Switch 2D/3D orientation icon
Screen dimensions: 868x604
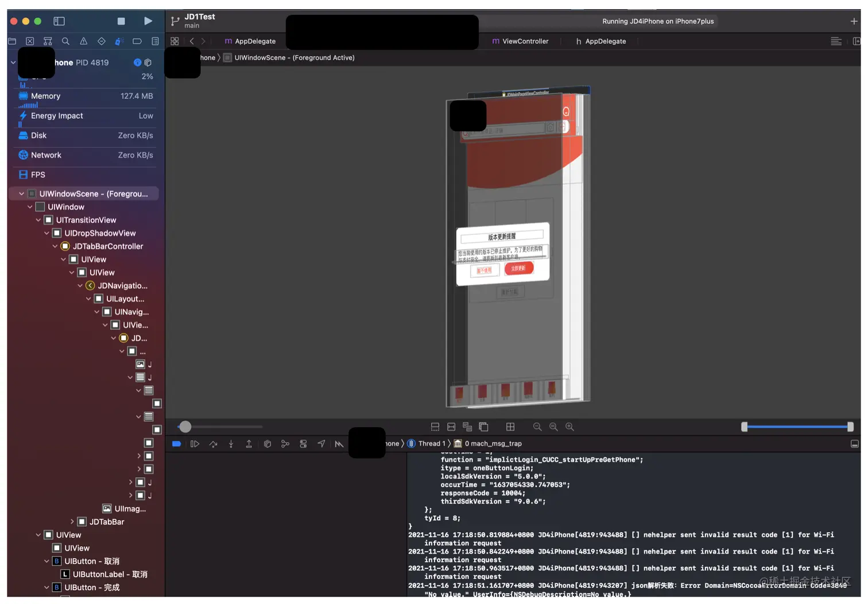(x=483, y=427)
